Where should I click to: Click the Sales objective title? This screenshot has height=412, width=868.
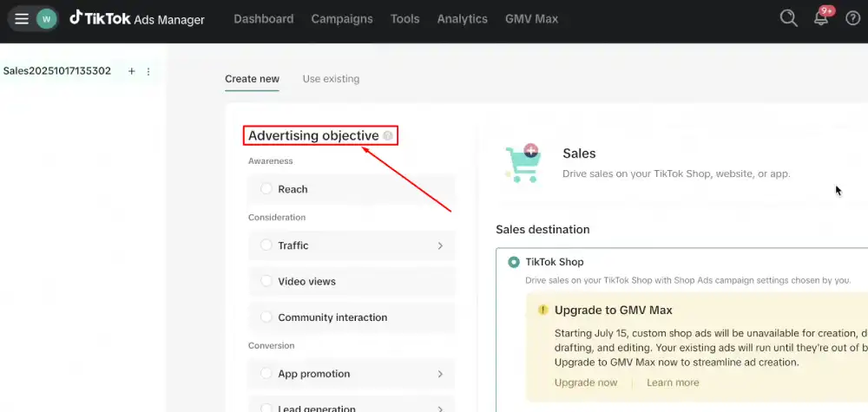[x=579, y=154]
